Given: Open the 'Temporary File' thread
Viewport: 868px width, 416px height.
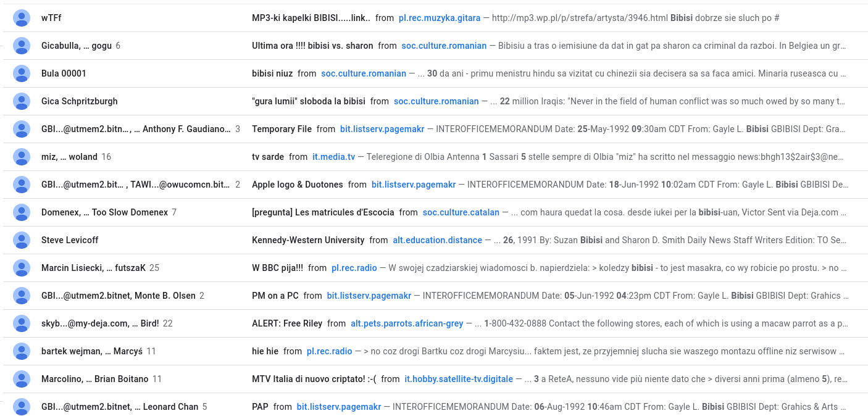Looking at the screenshot, I should 282,129.
